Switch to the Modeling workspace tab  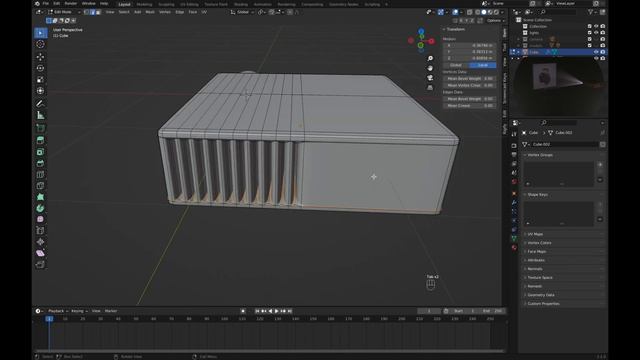pyautogui.click(x=144, y=4)
